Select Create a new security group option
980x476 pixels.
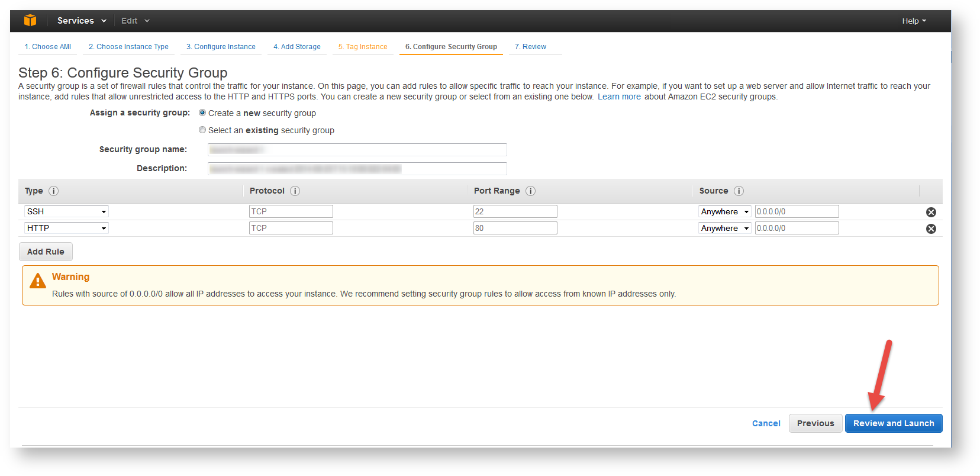point(202,113)
